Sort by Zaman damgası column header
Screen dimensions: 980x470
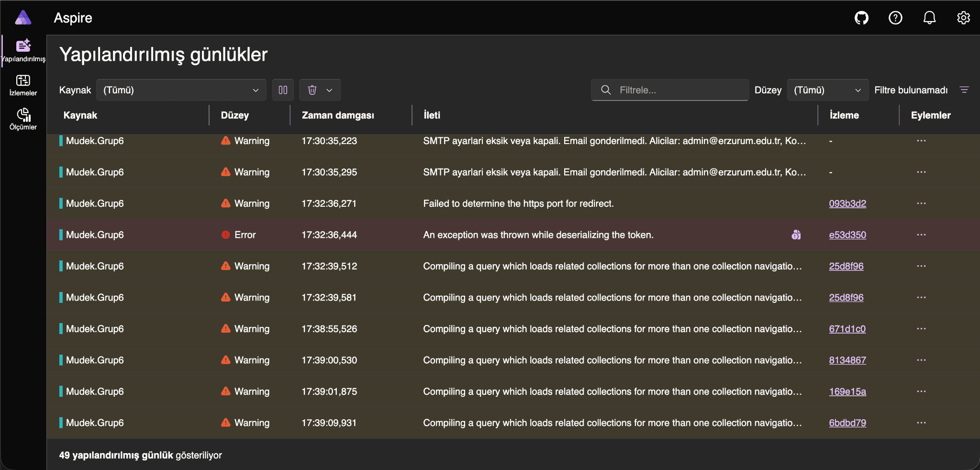point(338,115)
